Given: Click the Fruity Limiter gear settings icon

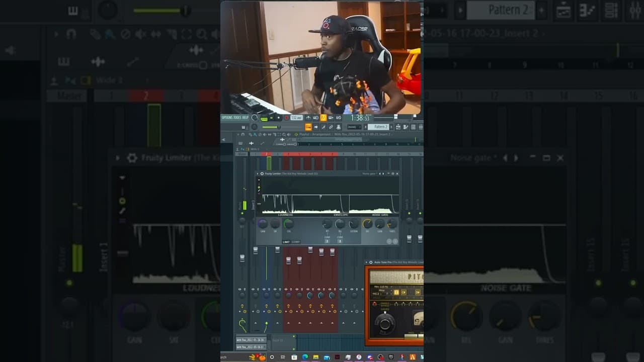Looking at the screenshot, I should pos(262,173).
